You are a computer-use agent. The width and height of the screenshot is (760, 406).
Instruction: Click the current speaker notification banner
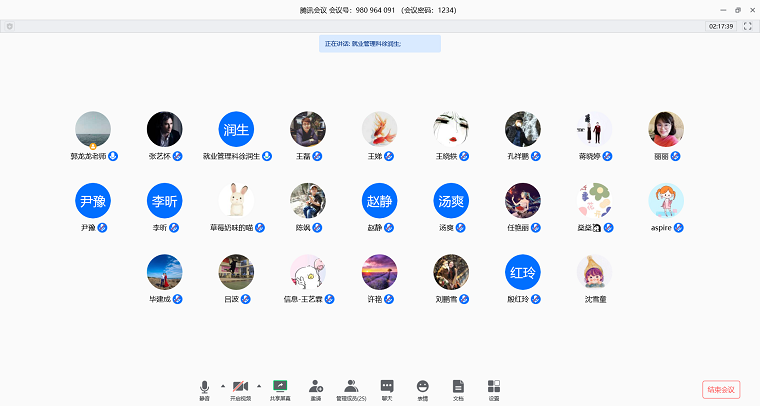(x=380, y=44)
